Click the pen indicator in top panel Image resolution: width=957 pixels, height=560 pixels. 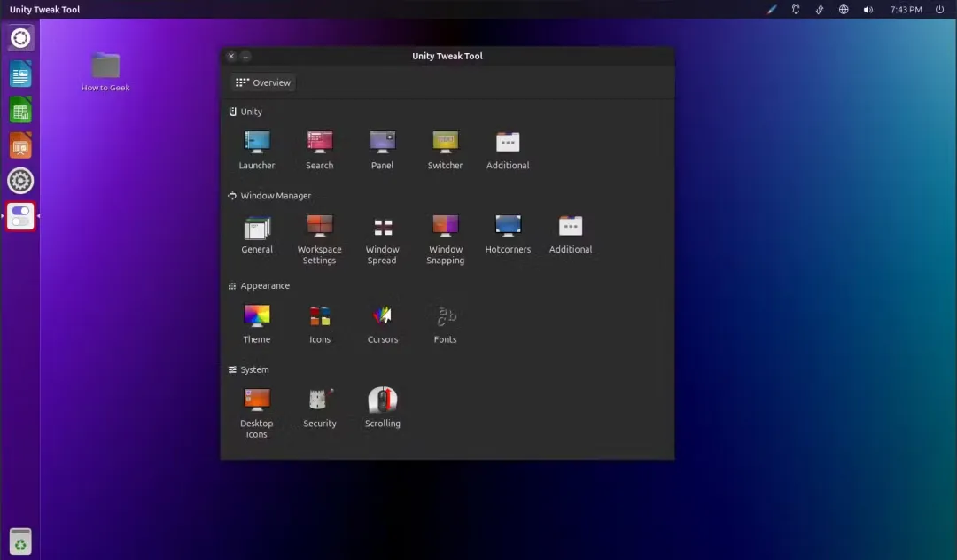[x=772, y=9]
